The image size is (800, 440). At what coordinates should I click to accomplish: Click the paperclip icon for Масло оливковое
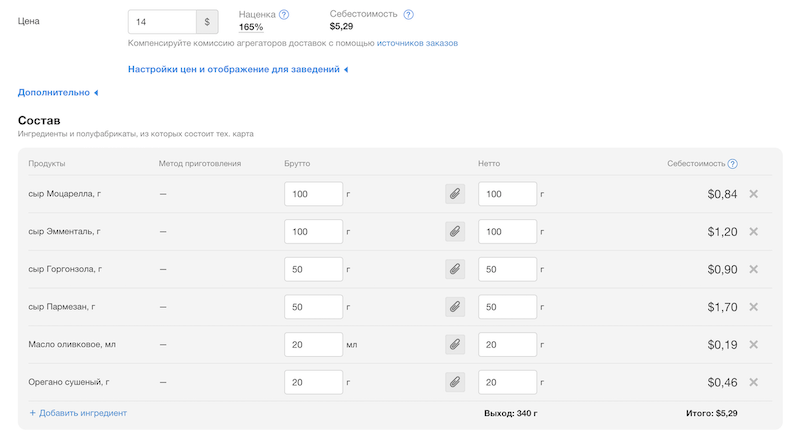pyautogui.click(x=455, y=345)
